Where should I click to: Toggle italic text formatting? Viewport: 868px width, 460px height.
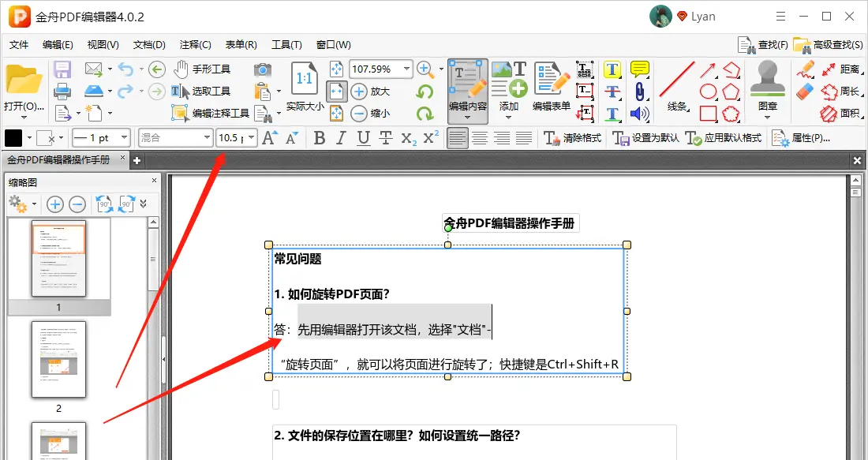[341, 138]
